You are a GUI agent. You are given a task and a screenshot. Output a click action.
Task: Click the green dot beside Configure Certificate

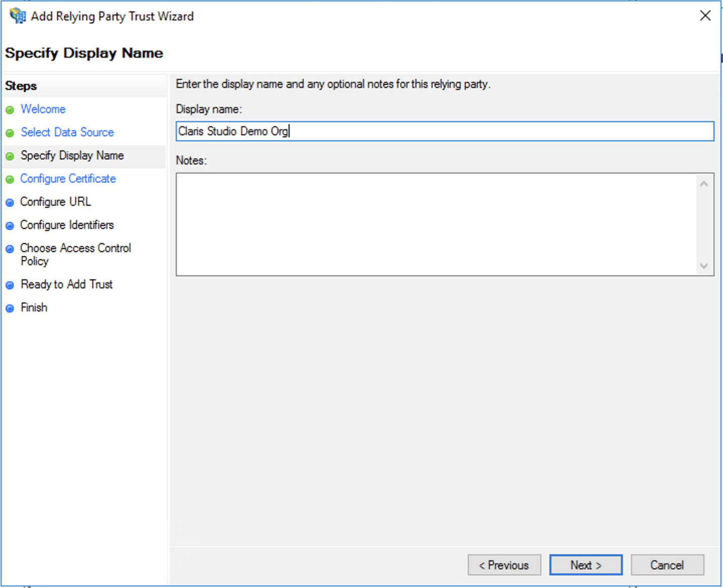coord(10,179)
